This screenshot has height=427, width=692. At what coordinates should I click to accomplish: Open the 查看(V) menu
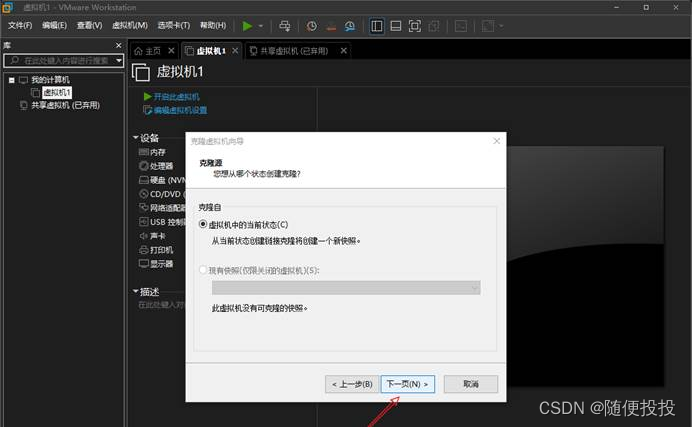89,25
